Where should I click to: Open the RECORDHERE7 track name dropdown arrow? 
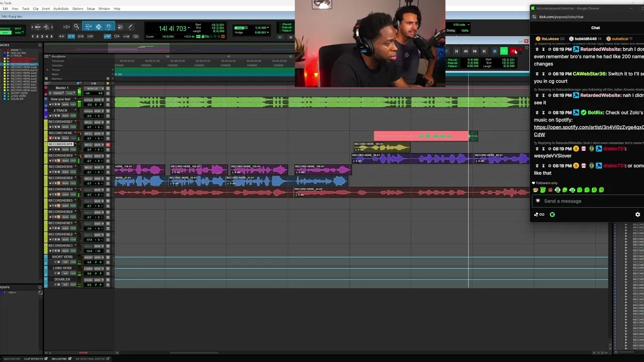point(75,121)
